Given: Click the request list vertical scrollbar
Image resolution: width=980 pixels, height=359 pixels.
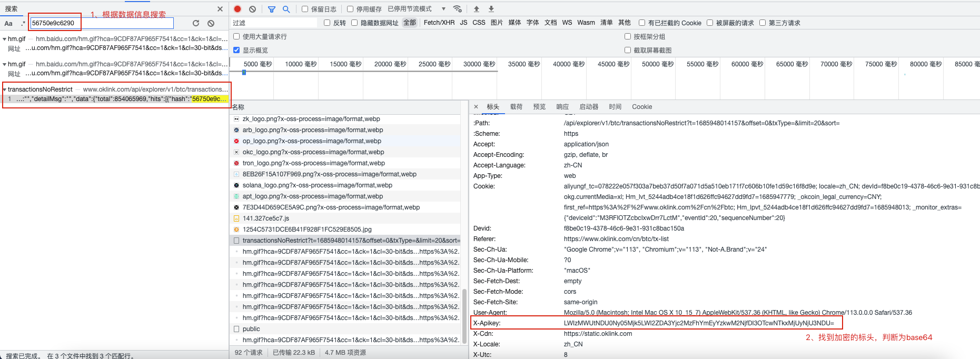Looking at the screenshot, I should click(x=464, y=316).
